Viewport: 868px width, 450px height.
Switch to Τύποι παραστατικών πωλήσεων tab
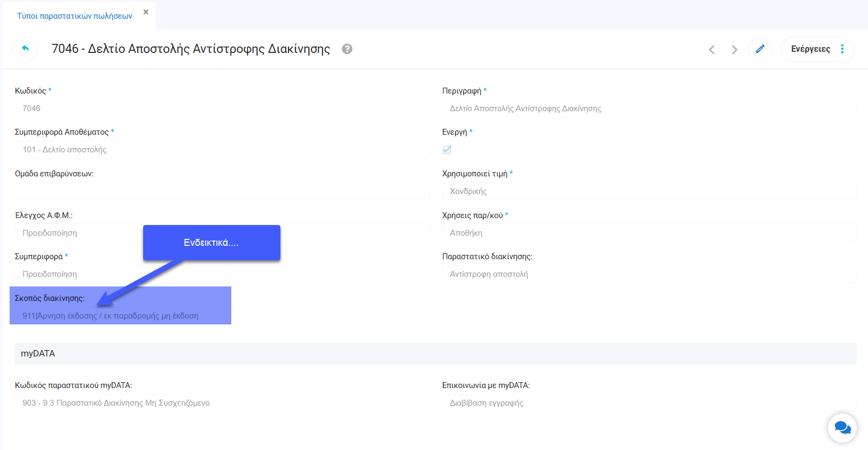[x=75, y=16]
